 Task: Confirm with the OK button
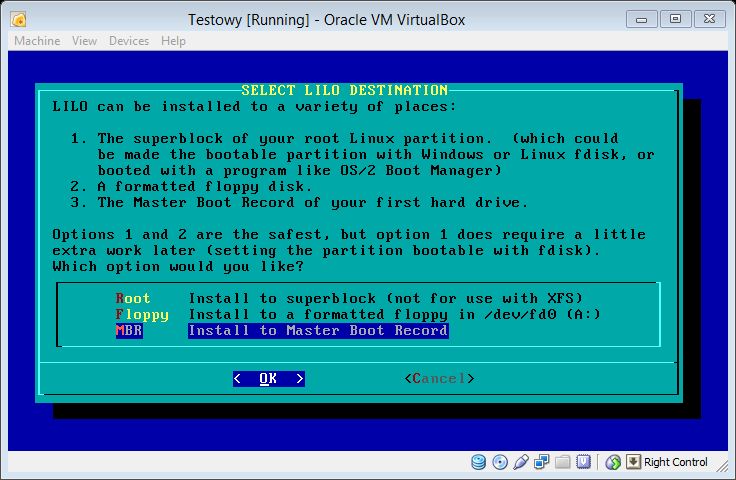(268, 379)
